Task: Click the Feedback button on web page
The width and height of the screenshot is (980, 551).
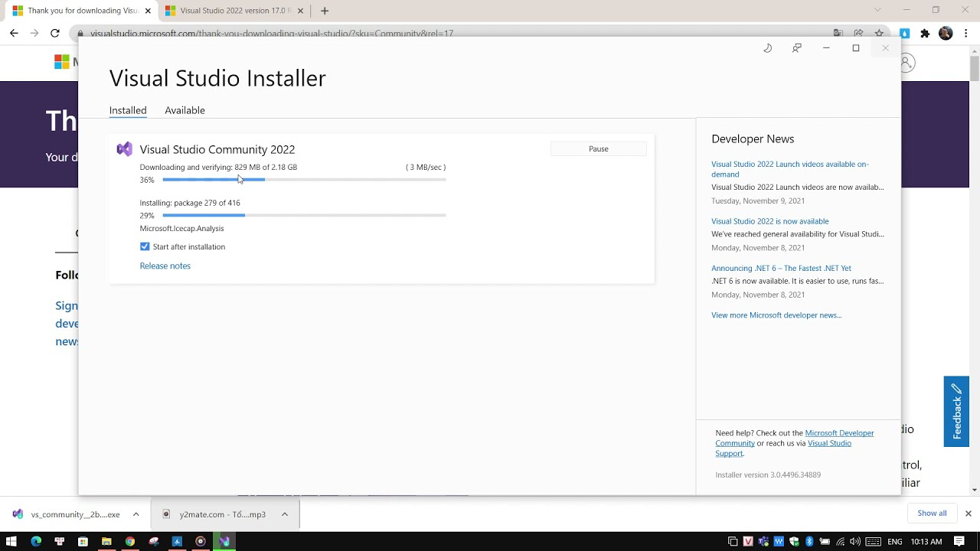Action: point(956,411)
